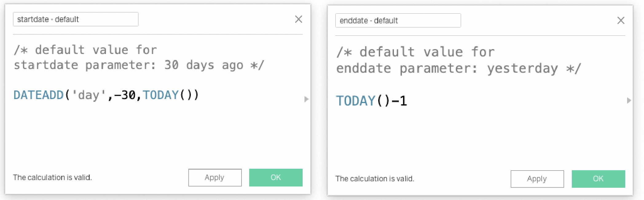Click enddate's 'The calculation is valid.' message

click(375, 179)
